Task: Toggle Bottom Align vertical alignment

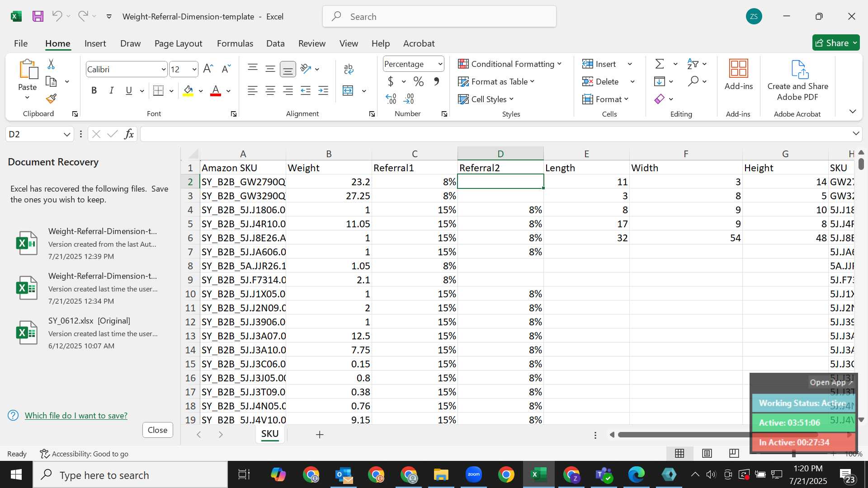Action: tap(288, 69)
